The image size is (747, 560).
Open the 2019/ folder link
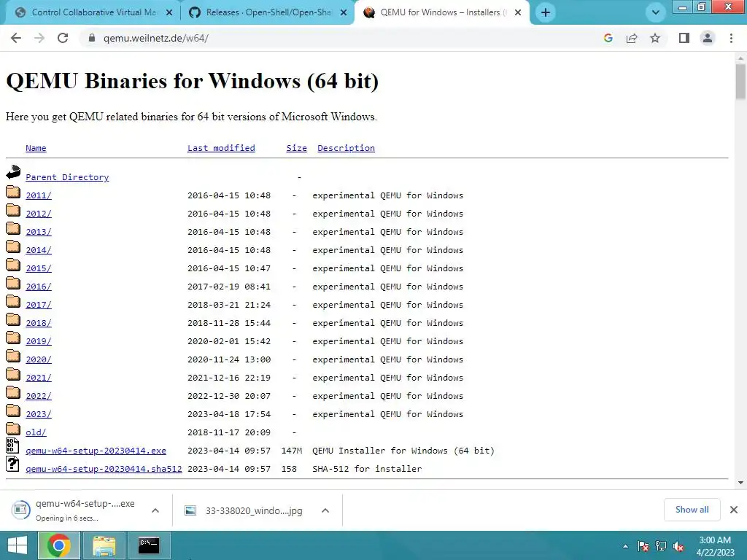click(x=39, y=341)
